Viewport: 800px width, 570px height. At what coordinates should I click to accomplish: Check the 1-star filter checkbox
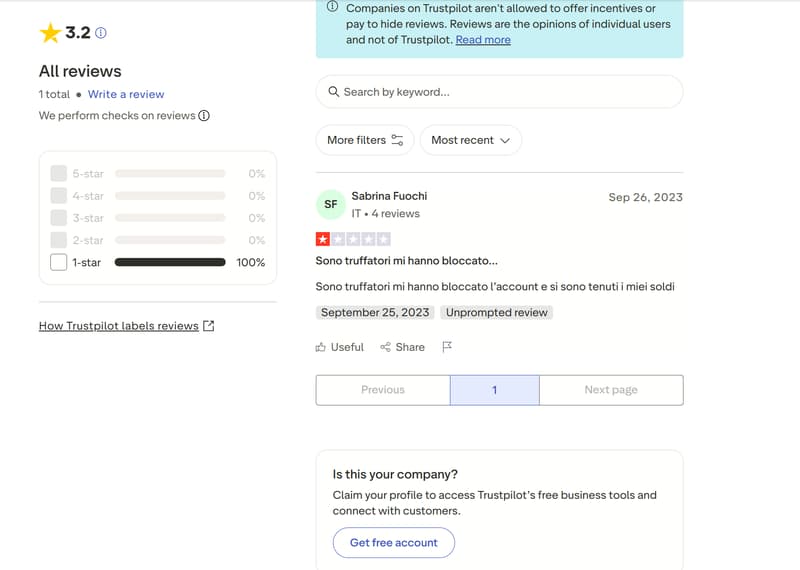click(x=59, y=262)
